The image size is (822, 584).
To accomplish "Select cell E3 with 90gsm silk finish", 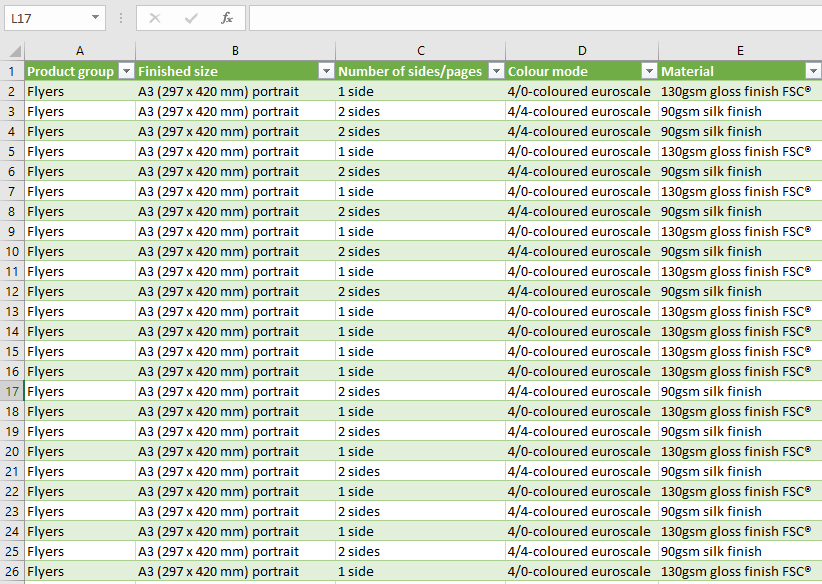I will [738, 111].
